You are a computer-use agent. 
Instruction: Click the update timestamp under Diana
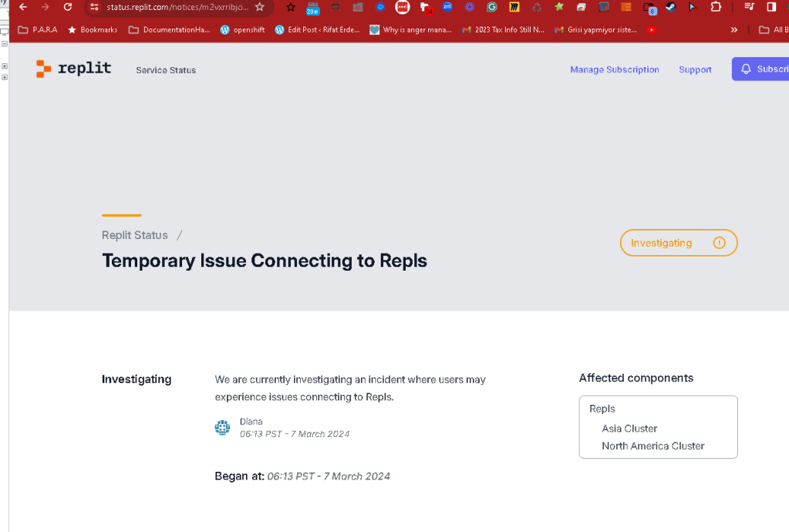(x=295, y=434)
